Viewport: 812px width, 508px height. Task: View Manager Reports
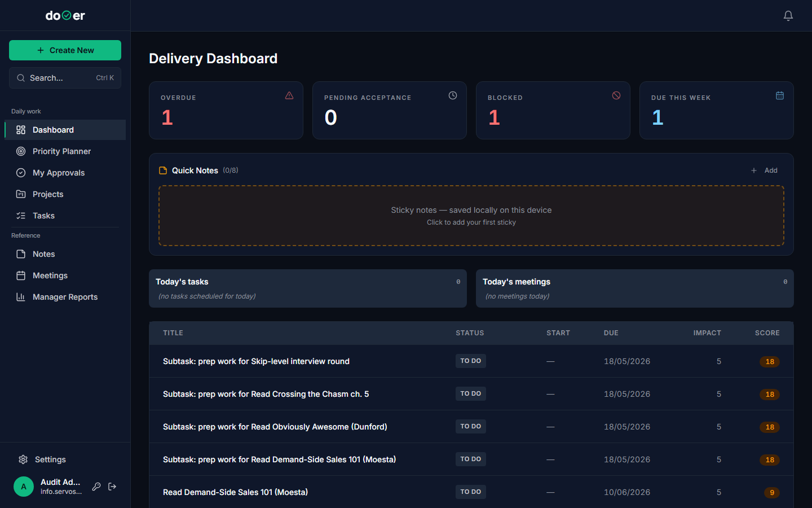(x=65, y=297)
